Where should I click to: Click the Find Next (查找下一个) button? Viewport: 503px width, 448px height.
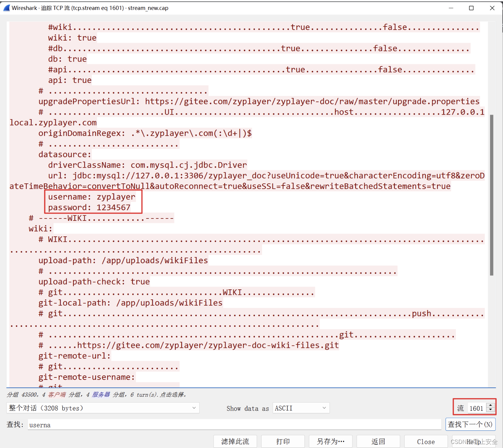pos(470,424)
